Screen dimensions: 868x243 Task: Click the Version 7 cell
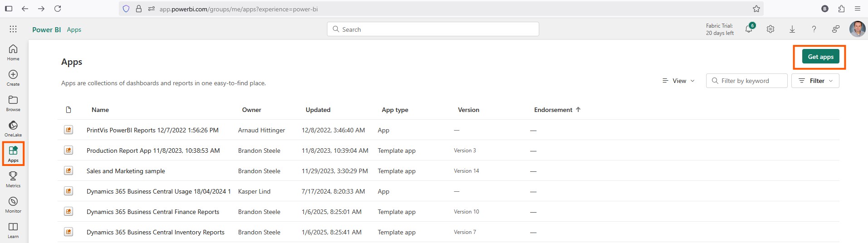(x=465, y=232)
